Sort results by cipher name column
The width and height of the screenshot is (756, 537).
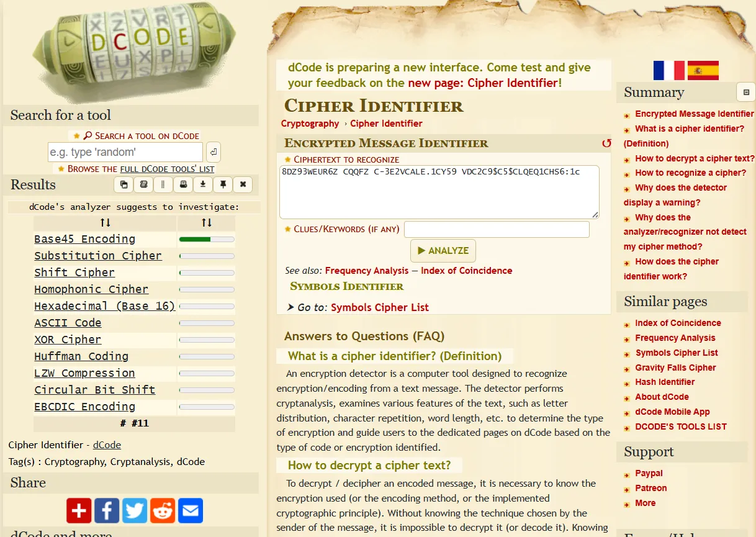pos(105,223)
